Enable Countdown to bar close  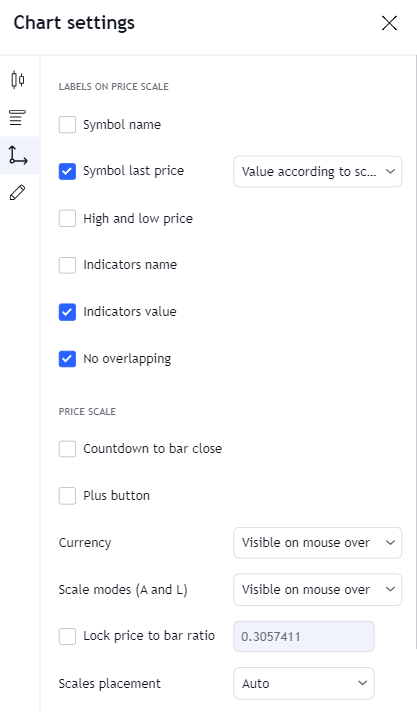(x=67, y=449)
